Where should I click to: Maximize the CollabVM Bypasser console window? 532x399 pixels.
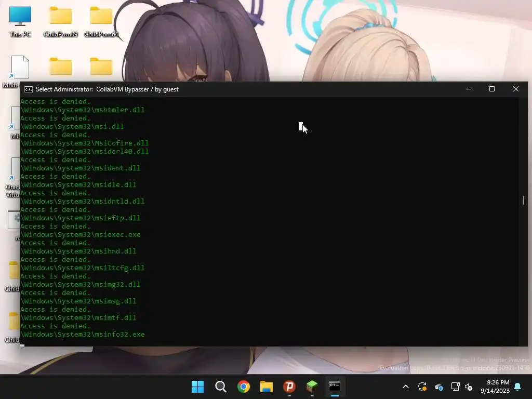pyautogui.click(x=492, y=89)
